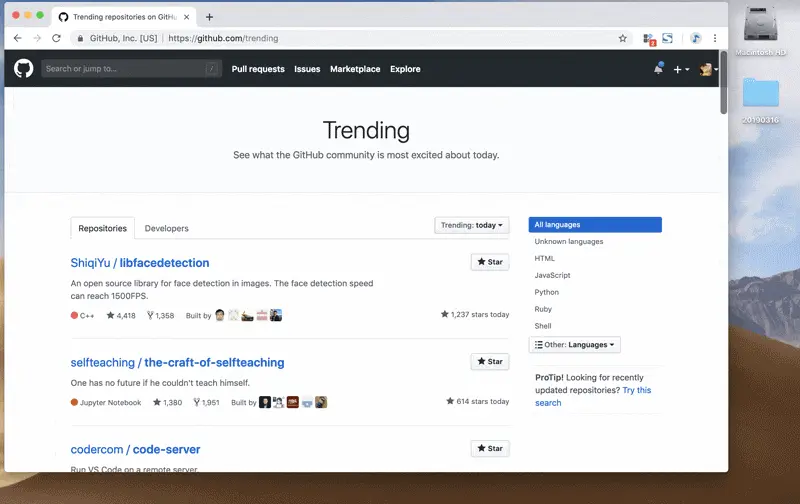Open Explore in the header

[x=405, y=69]
